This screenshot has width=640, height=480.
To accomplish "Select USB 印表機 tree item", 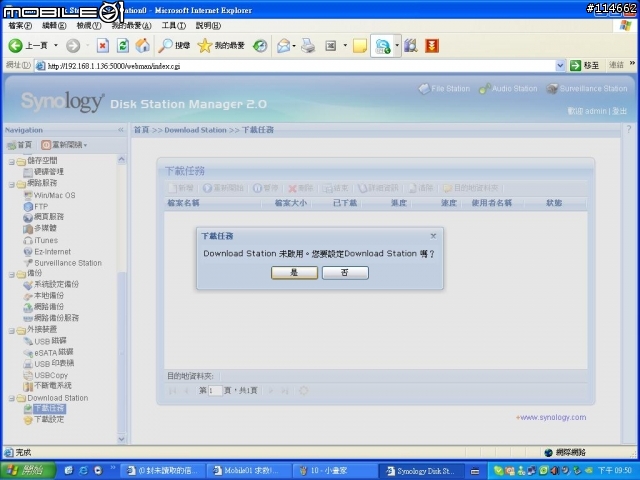I will [49, 363].
